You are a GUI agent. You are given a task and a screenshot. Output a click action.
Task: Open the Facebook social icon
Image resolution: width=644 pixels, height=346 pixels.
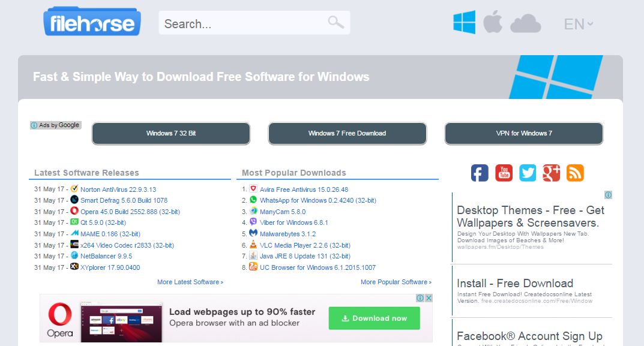click(480, 173)
